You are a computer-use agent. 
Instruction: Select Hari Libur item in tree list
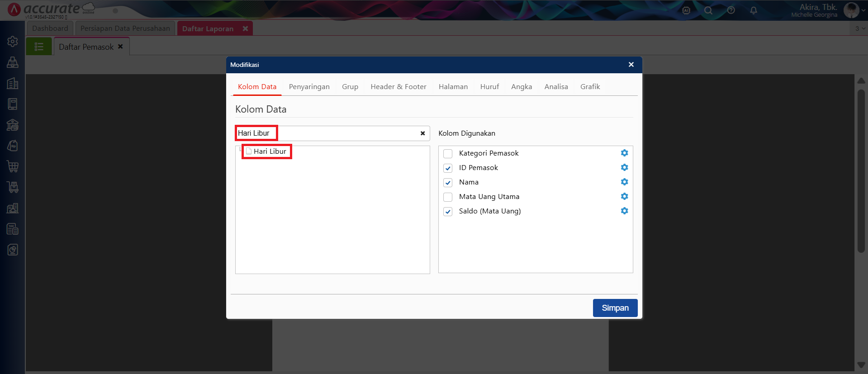tap(270, 151)
